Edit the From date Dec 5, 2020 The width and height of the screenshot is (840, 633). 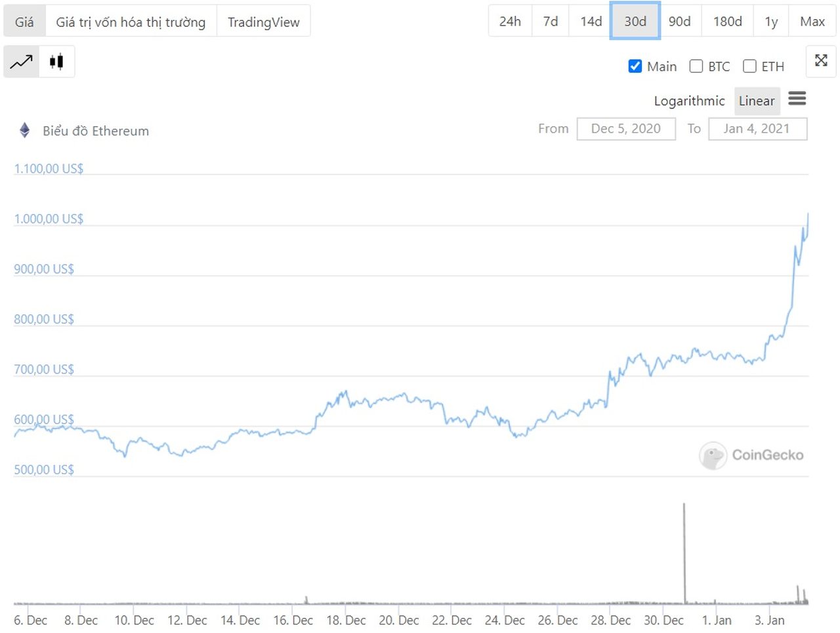[626, 129]
